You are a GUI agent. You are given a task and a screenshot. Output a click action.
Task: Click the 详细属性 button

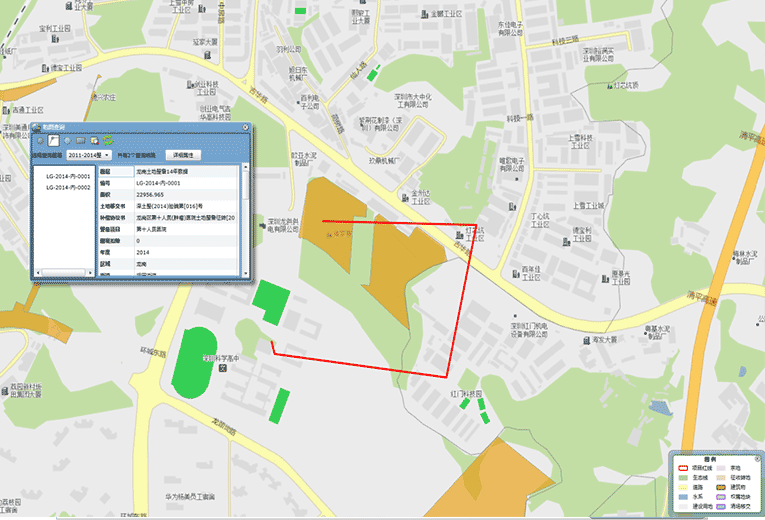point(183,156)
